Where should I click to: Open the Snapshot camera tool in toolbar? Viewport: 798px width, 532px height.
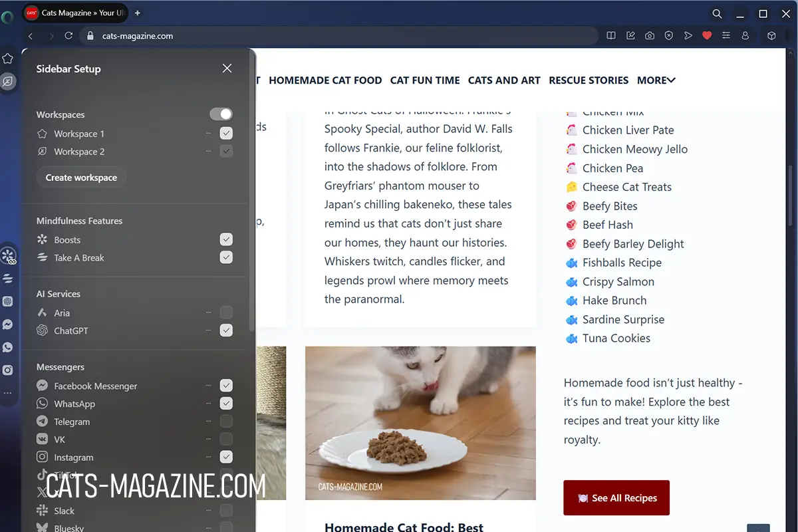tap(650, 36)
